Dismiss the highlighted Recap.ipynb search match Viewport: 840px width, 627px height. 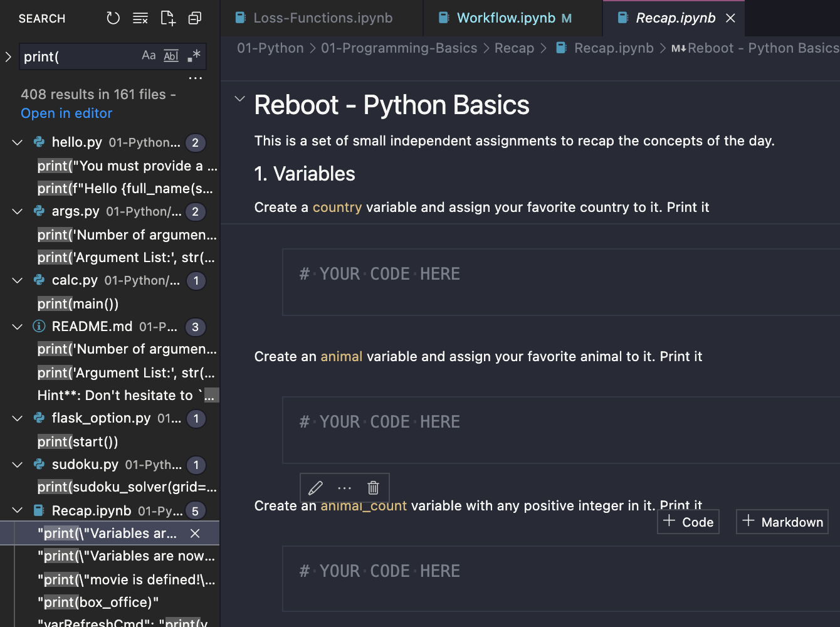pos(195,534)
